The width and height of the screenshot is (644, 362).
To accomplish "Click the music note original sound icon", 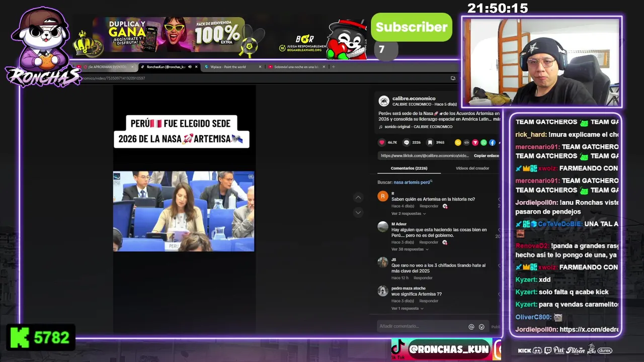I will 381,127.
